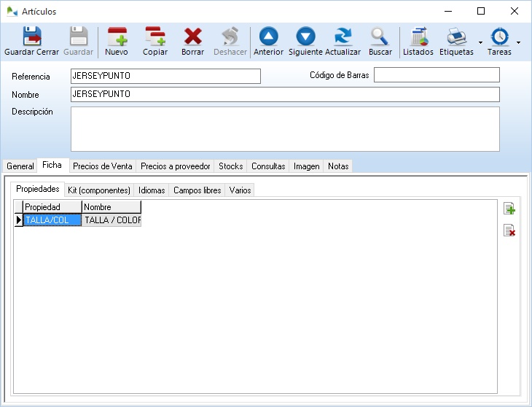Open search with Buscar icon
This screenshot has width=532, height=407.
tap(380, 37)
